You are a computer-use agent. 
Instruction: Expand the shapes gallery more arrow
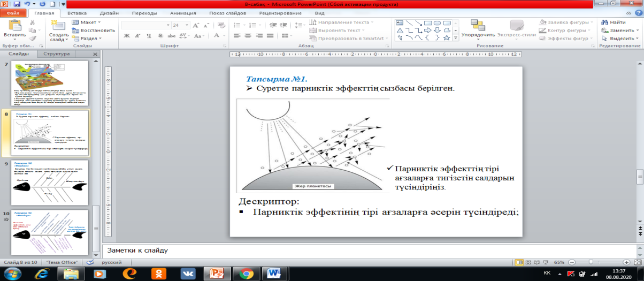click(x=455, y=38)
